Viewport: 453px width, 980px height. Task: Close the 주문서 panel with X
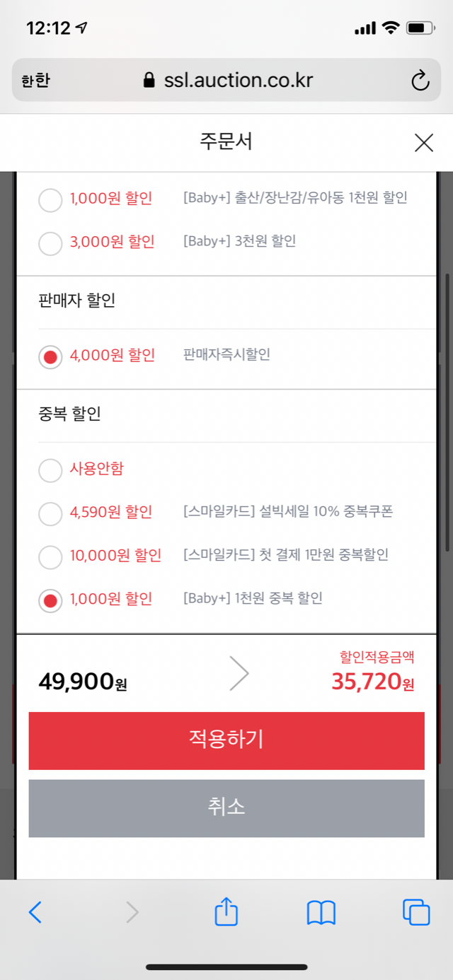click(x=424, y=144)
